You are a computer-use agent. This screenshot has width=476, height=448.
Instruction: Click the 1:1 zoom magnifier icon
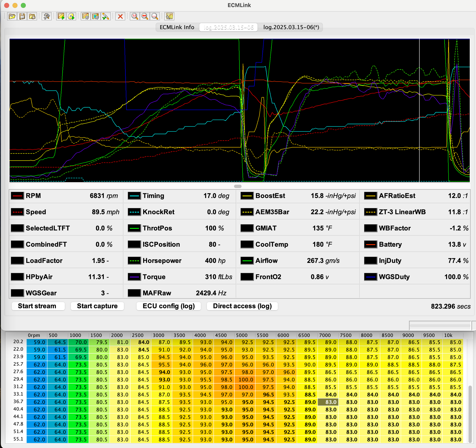(x=135, y=16)
